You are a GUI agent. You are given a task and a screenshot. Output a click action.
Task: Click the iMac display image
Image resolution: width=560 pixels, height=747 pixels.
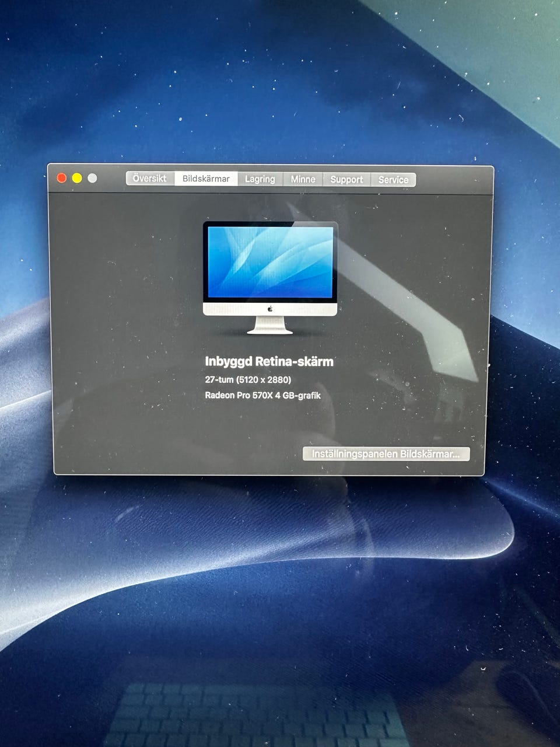pyautogui.click(x=270, y=278)
